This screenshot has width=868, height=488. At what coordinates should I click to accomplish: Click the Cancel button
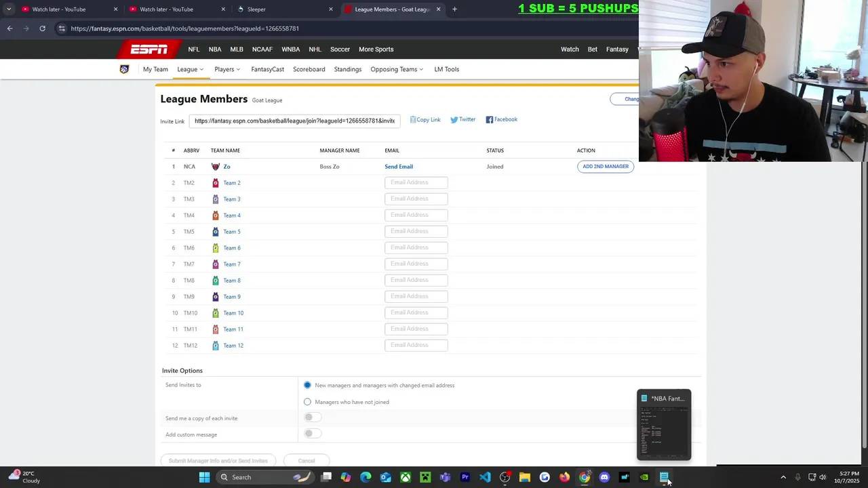coord(307,461)
